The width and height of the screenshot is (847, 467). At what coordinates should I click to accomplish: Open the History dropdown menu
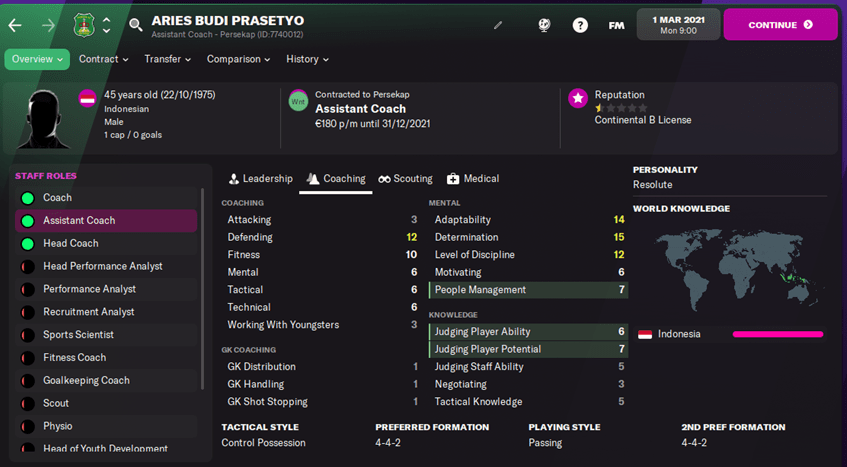point(307,59)
